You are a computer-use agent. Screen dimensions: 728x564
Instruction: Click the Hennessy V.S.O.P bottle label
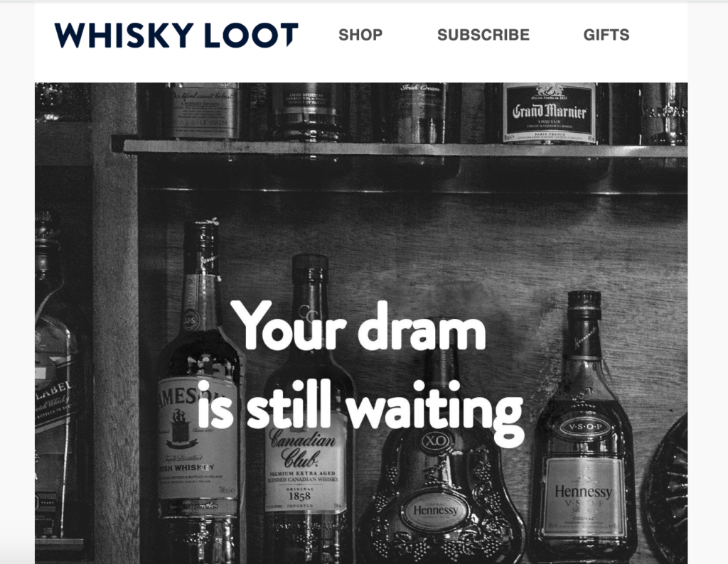click(x=584, y=497)
